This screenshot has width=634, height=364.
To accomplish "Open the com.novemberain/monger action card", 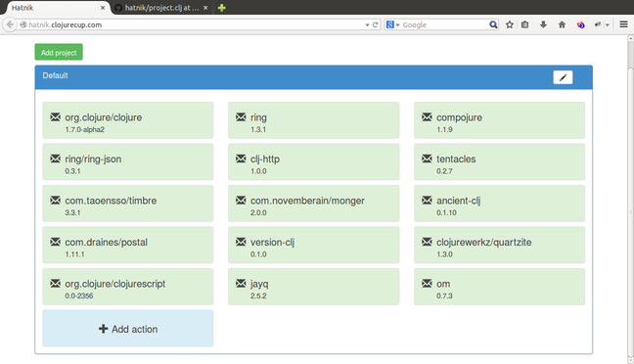I will coord(313,204).
